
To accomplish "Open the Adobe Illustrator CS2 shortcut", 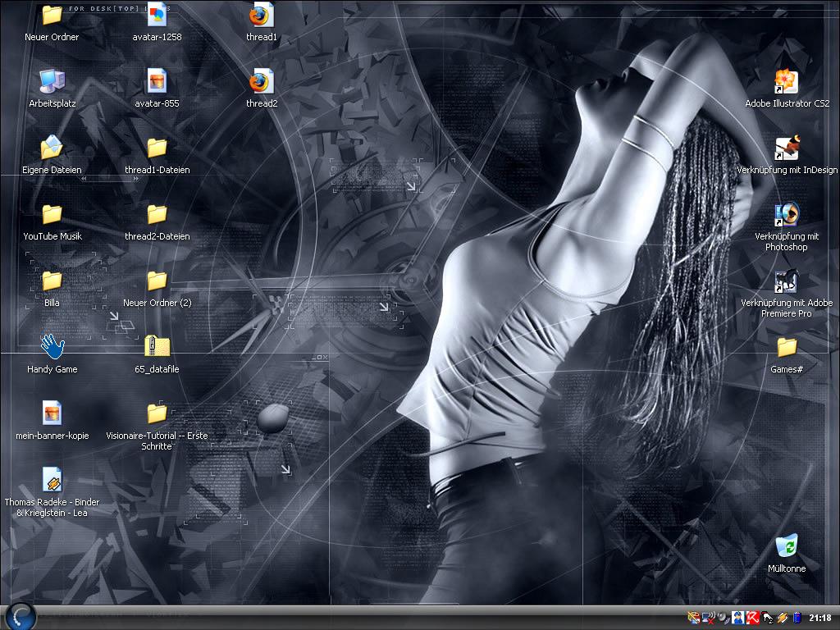I will click(786, 82).
